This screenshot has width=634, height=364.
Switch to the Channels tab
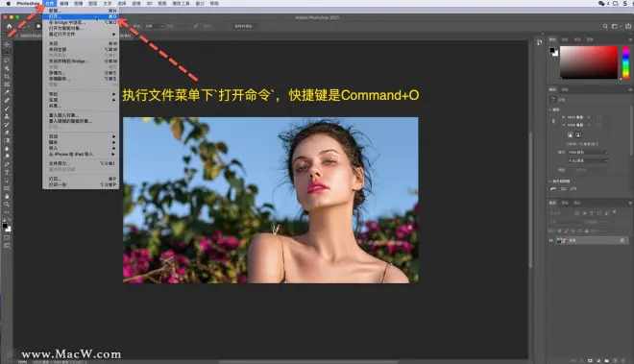(x=565, y=203)
